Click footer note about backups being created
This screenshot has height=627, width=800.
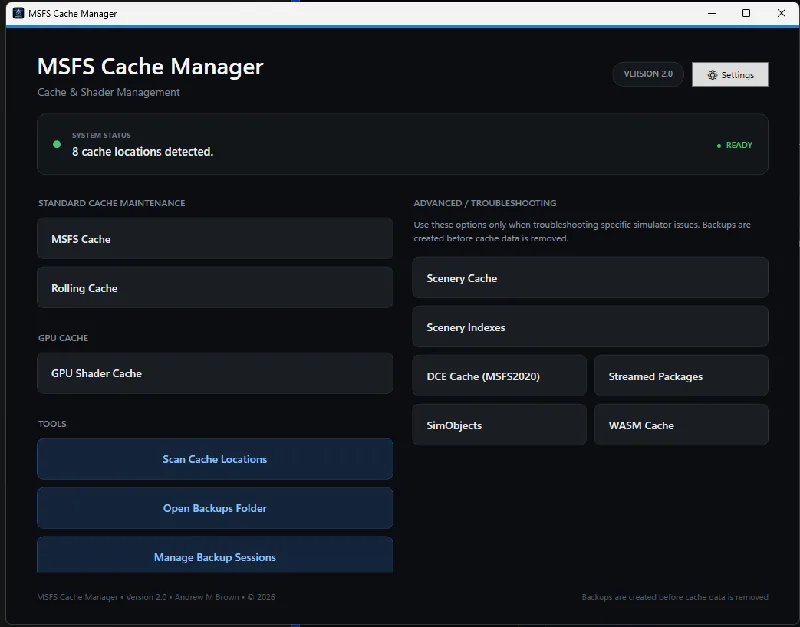675,597
